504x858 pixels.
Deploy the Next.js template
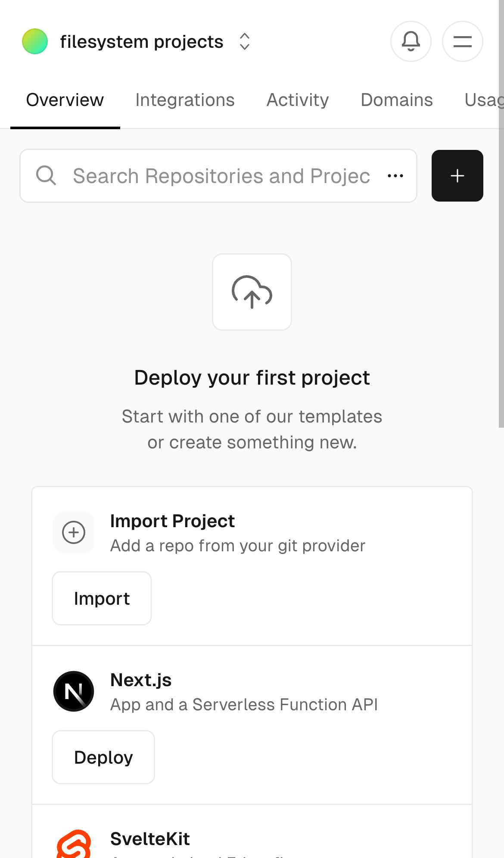coord(103,757)
